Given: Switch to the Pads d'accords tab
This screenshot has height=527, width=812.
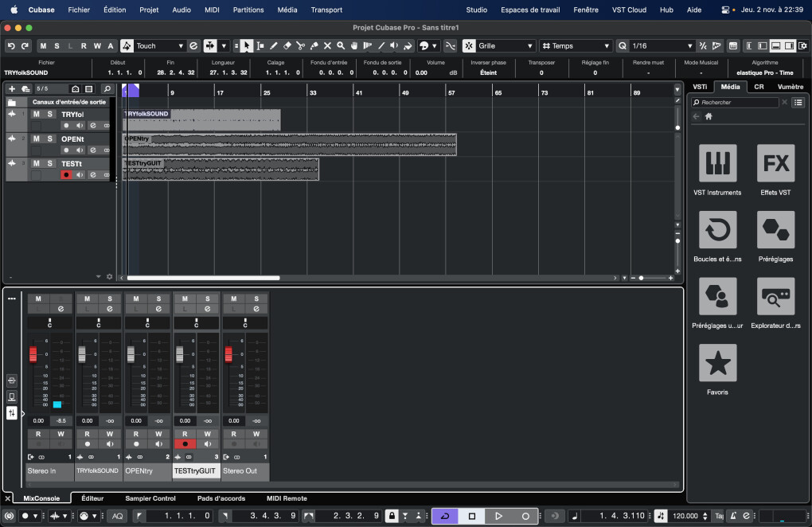Looking at the screenshot, I should [x=221, y=498].
